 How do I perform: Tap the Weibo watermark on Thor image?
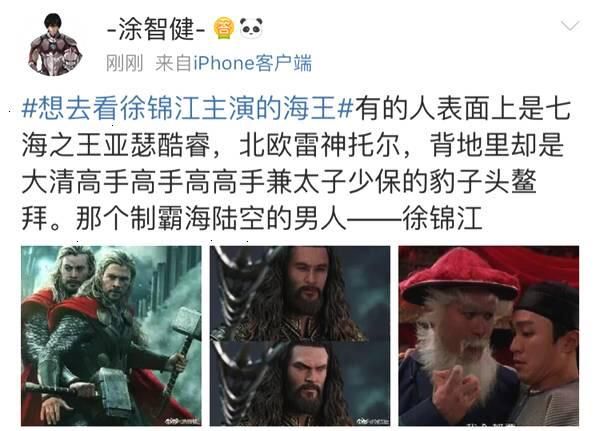[183, 421]
